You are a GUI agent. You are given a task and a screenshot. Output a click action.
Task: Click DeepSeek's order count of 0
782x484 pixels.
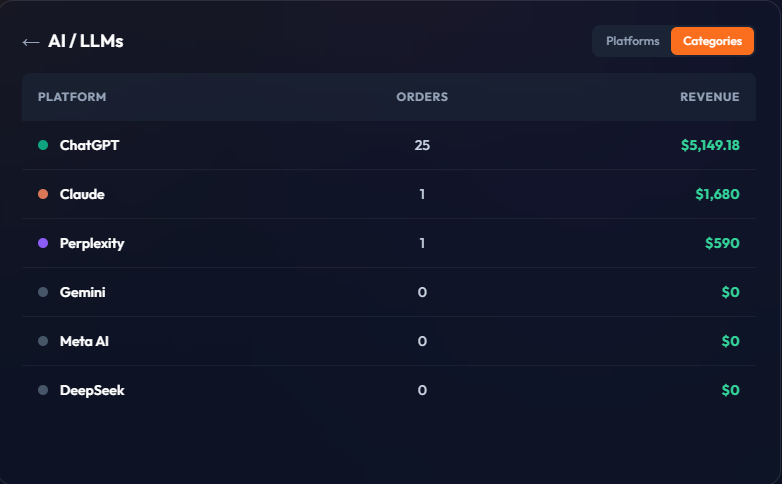click(x=422, y=390)
